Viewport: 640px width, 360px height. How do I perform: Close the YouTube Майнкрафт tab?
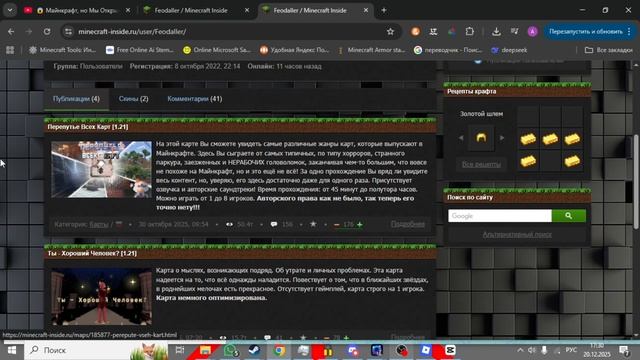(128, 10)
